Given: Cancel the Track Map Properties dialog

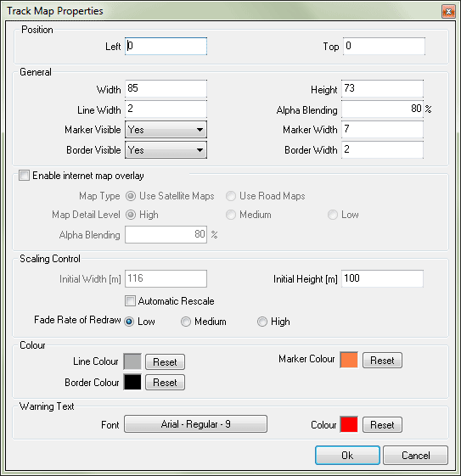Looking at the screenshot, I should [x=415, y=456].
